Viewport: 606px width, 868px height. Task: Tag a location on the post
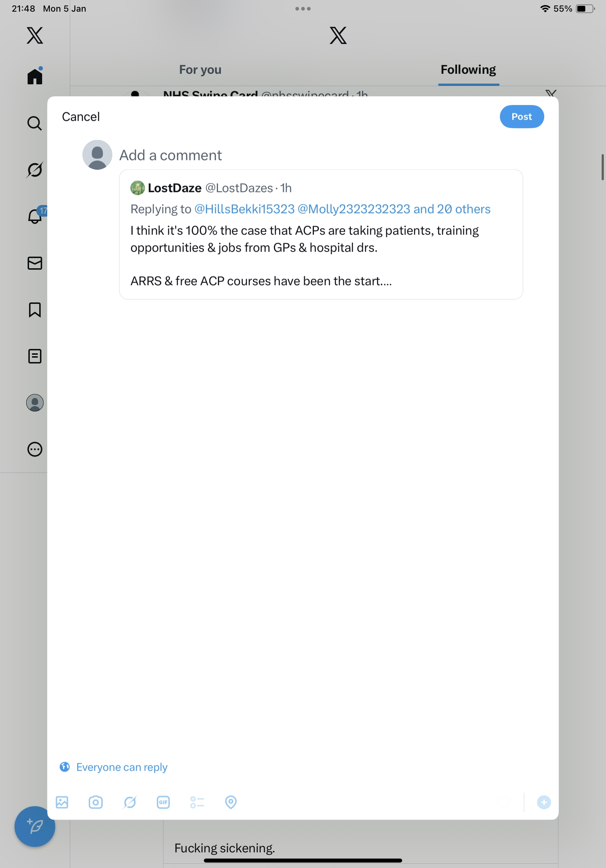pyautogui.click(x=231, y=802)
